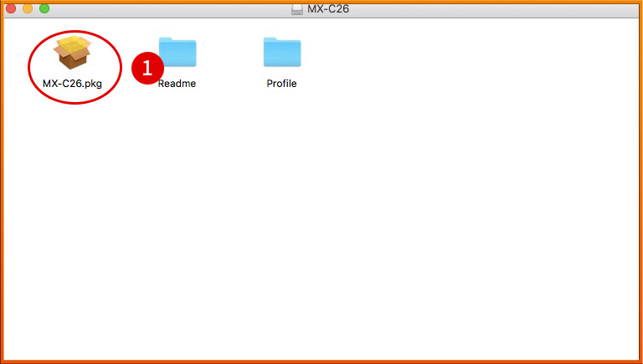
Task: Click the red step 1 number badge
Action: point(147,69)
